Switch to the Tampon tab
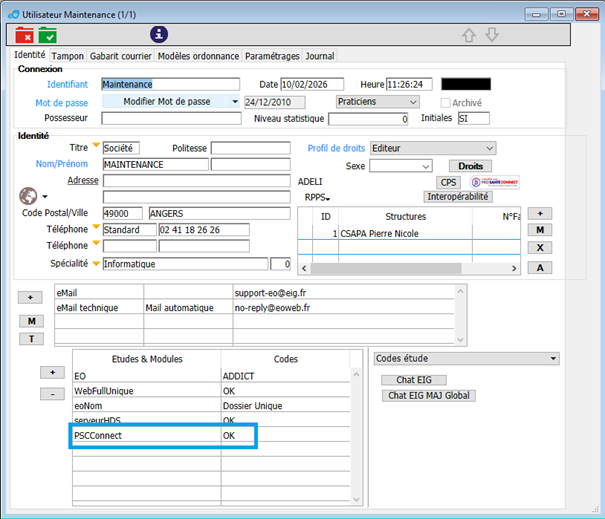This screenshot has height=519, width=605. pos(68,56)
